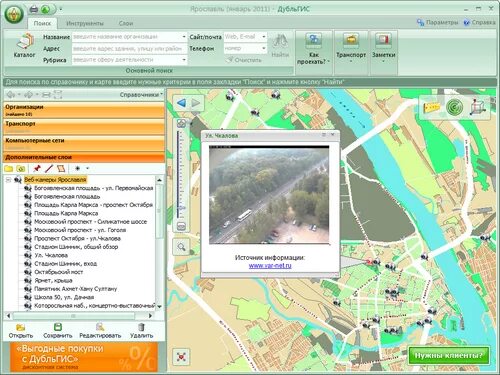Select the green radar radius tool
This screenshot has width=500, height=375.
454,107
